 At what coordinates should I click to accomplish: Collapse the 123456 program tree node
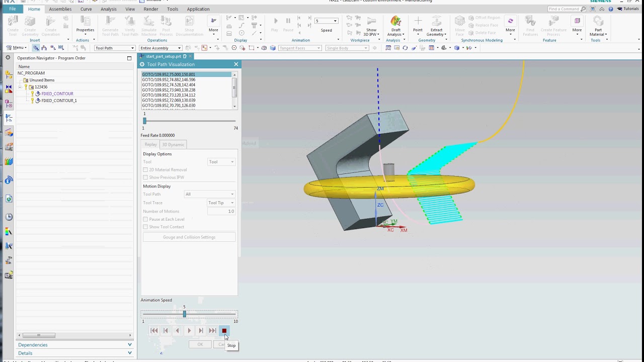point(20,87)
